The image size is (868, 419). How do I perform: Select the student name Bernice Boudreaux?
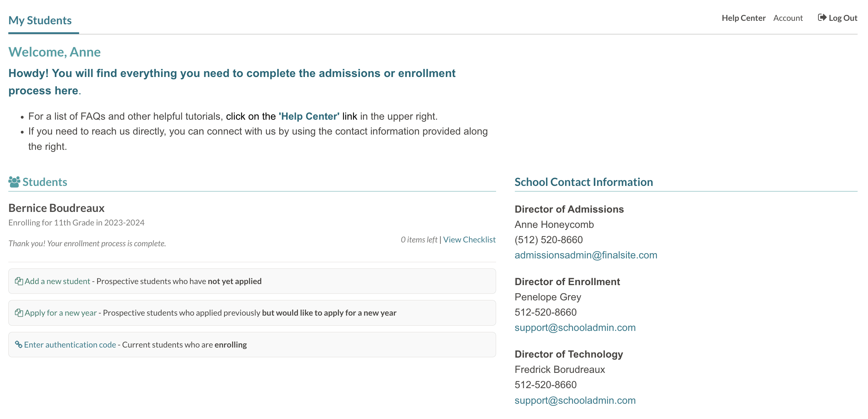pyautogui.click(x=57, y=208)
